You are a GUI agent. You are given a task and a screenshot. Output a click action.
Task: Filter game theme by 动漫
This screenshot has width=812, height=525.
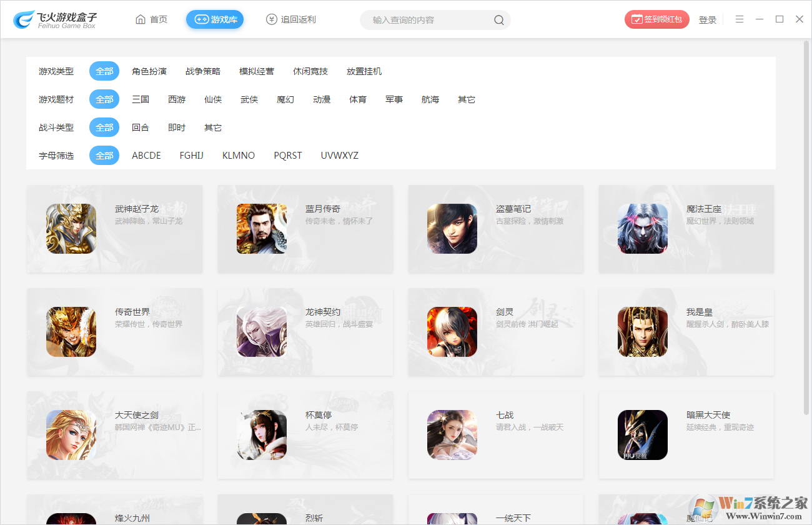pos(322,99)
